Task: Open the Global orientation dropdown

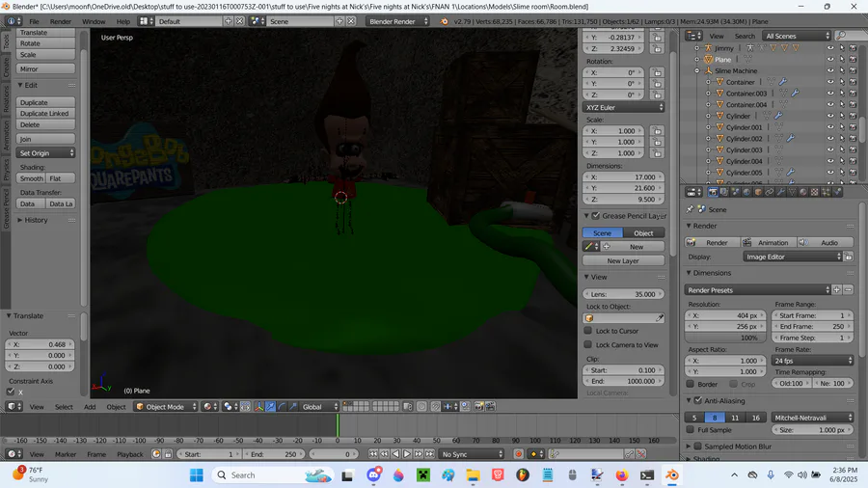Action: (x=320, y=407)
